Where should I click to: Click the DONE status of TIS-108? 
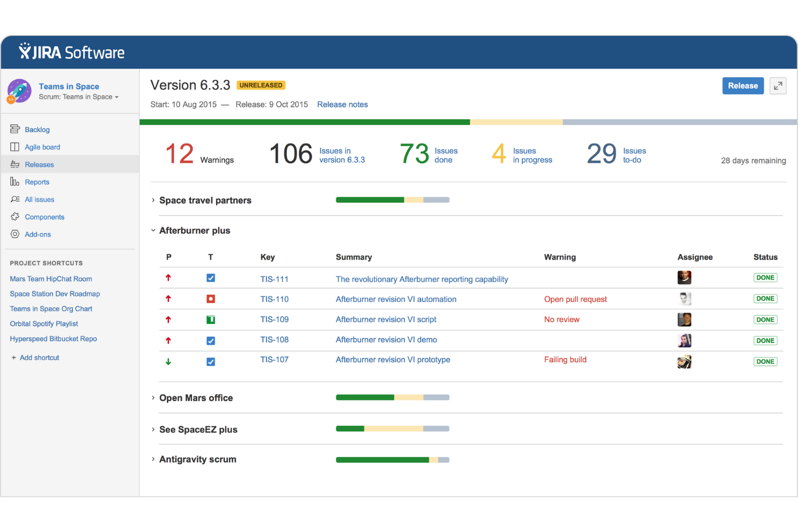click(x=765, y=341)
